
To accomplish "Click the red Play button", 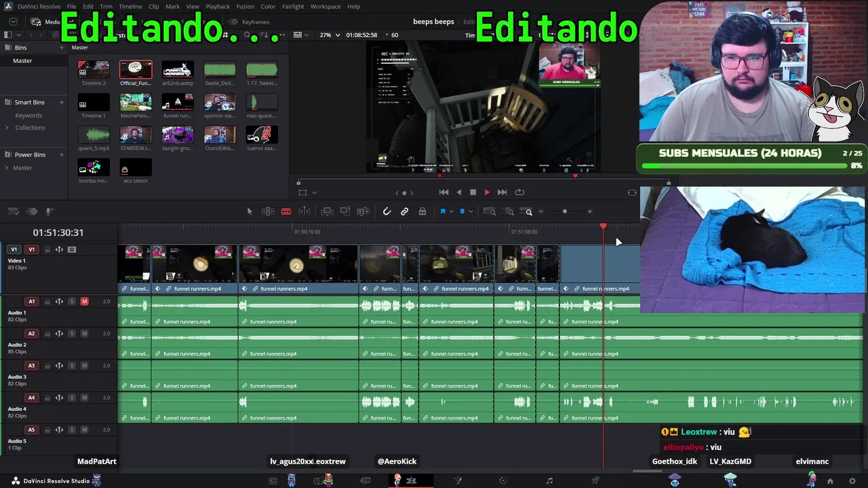I will (x=487, y=192).
